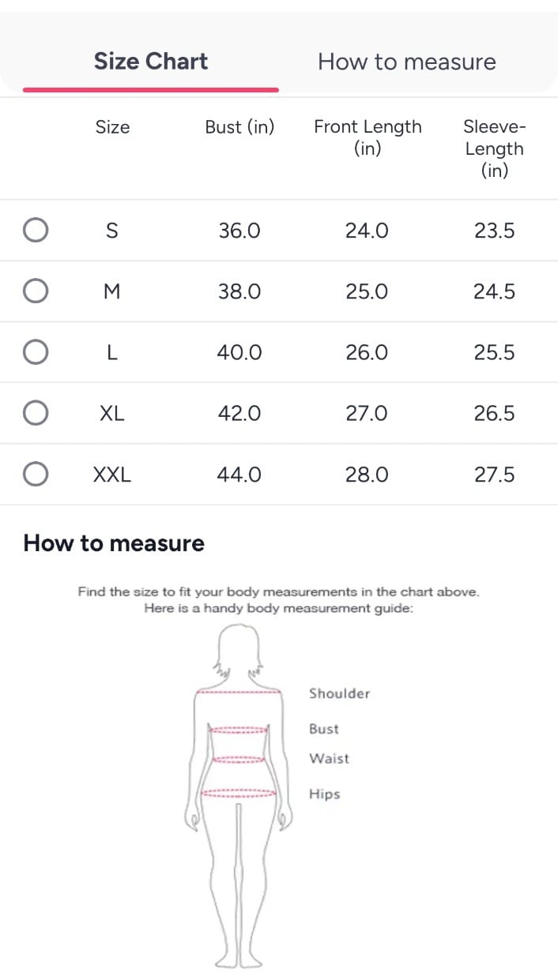Click the body measurement guide figure
Image resolution: width=558 pixels, height=980 pixels.
click(239, 796)
